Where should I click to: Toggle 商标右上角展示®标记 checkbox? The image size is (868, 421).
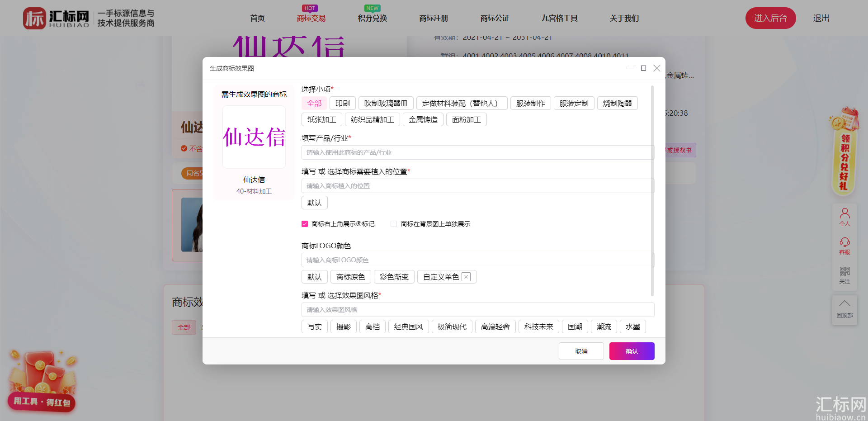pyautogui.click(x=305, y=224)
